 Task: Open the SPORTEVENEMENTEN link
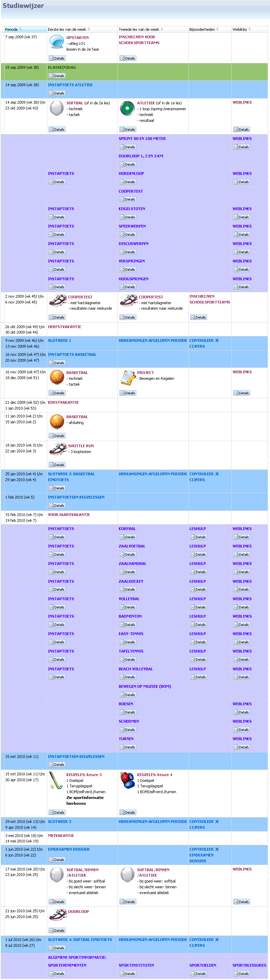67,965
